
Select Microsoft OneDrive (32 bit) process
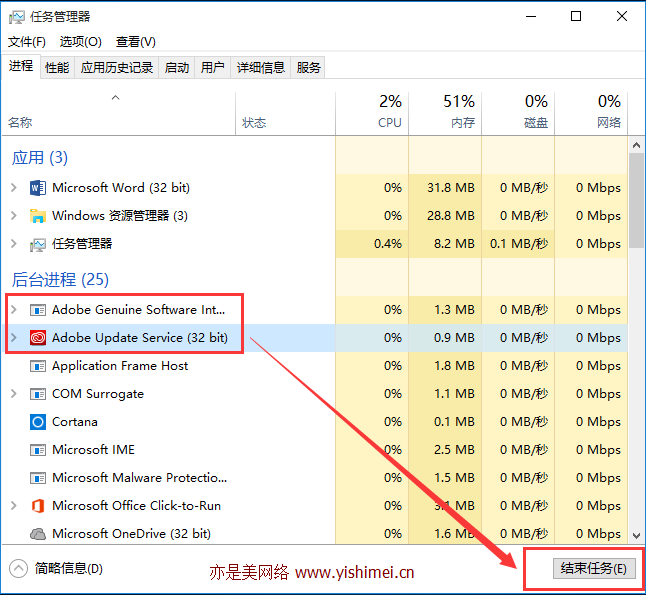pos(315,534)
